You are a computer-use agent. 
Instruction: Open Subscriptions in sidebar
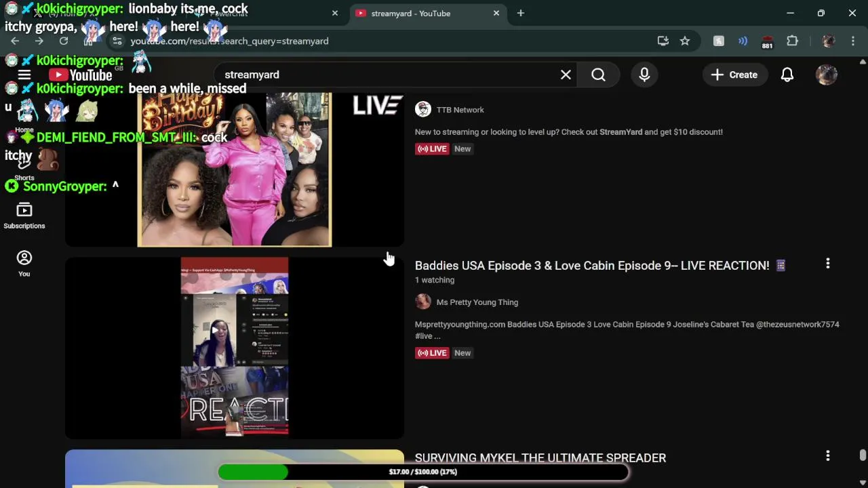pyautogui.click(x=24, y=216)
